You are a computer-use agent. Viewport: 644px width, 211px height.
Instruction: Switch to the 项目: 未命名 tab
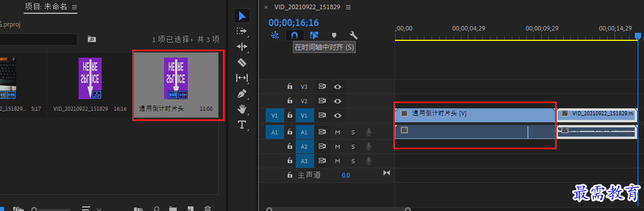[x=46, y=7]
